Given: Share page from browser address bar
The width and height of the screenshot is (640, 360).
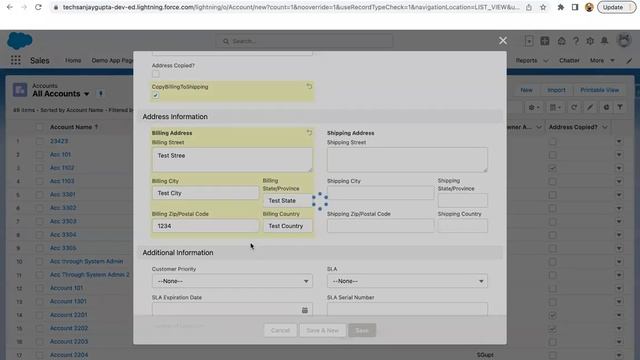Looking at the screenshot, I should pos(529,7).
